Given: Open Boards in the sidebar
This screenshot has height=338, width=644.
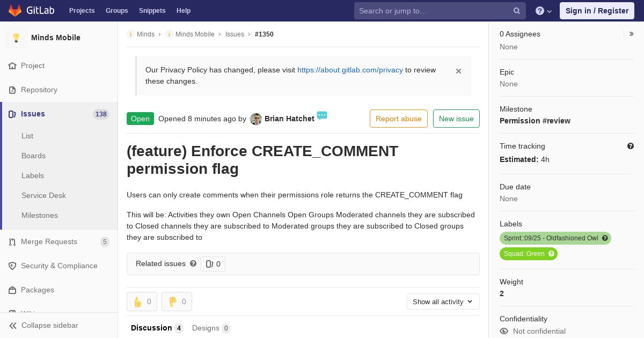Looking at the screenshot, I should [33, 156].
